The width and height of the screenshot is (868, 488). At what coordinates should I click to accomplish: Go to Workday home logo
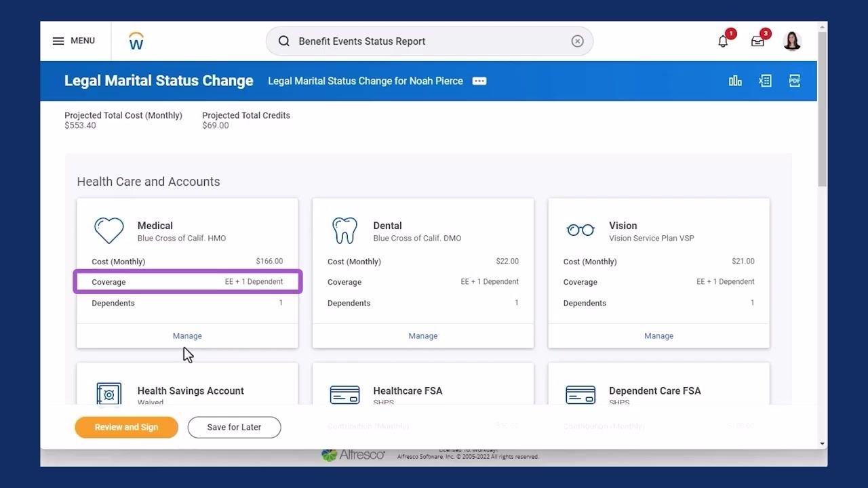136,41
